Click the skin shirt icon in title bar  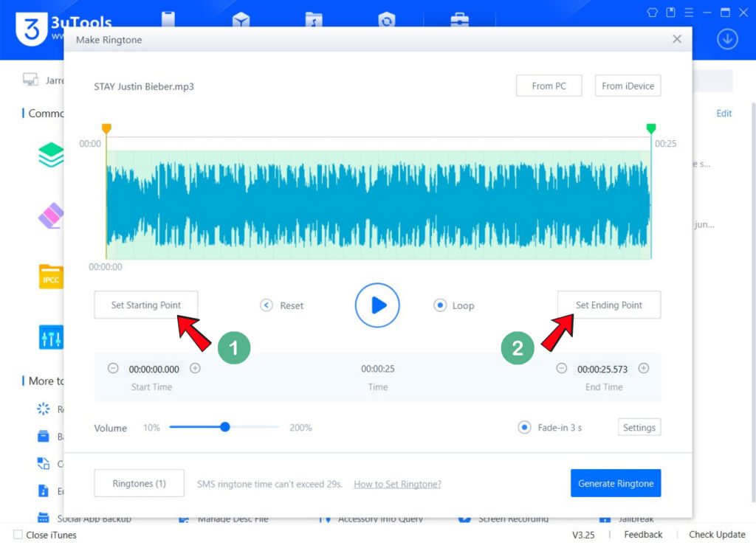coord(653,13)
